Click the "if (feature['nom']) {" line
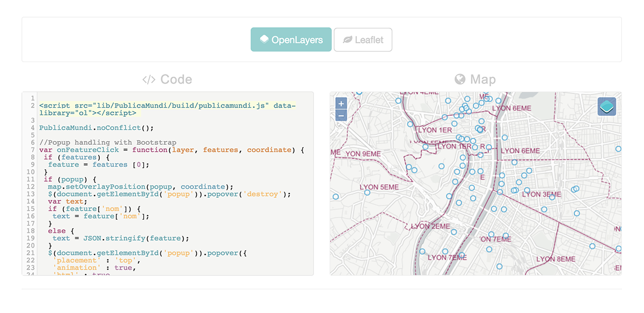 coord(94,208)
